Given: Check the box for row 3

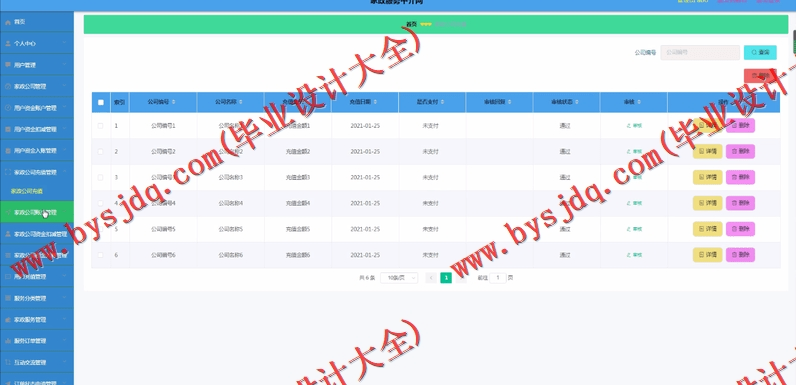Looking at the screenshot, I should tap(101, 177).
